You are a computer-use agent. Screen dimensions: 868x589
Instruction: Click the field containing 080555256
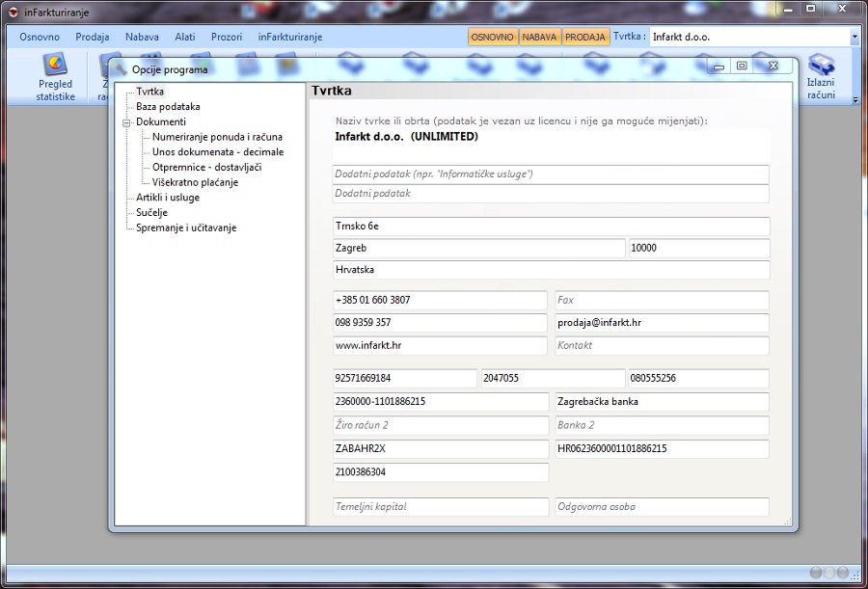point(698,378)
